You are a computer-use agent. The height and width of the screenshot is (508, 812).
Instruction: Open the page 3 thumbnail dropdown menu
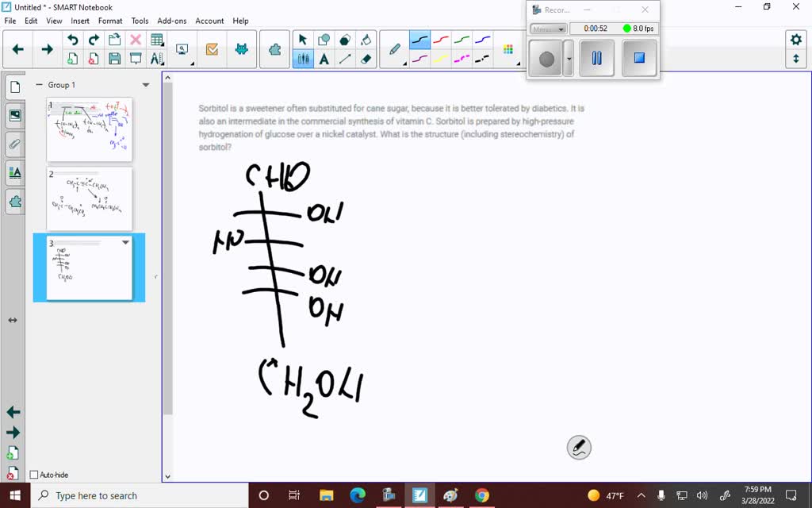click(x=126, y=243)
